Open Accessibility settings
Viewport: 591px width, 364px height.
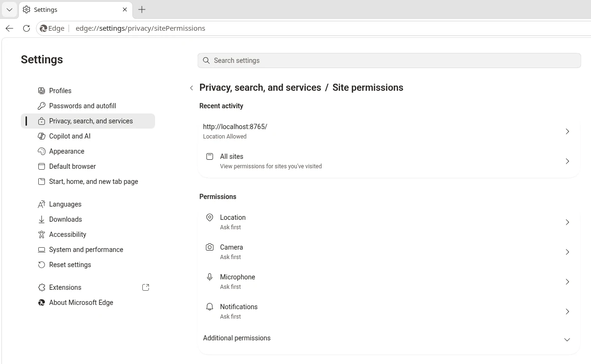pos(88,234)
